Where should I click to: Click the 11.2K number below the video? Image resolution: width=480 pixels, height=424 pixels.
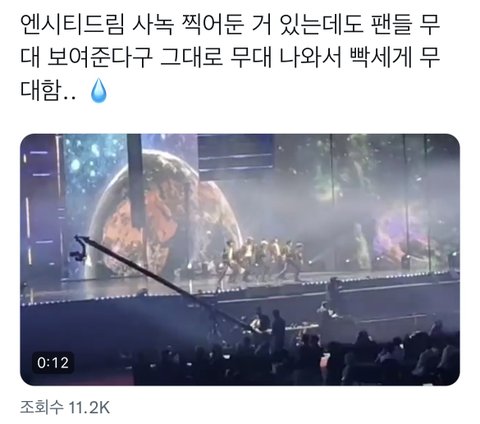89,407
